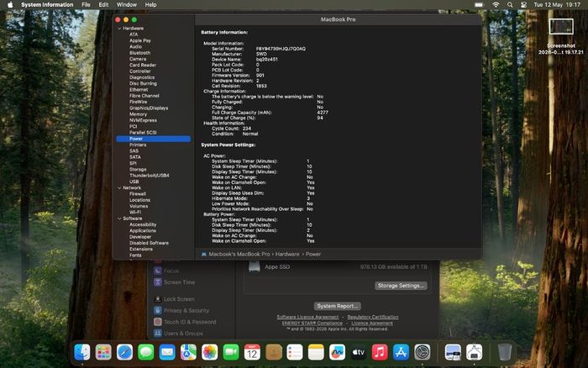Open Calendar showing 12 in dock
This screenshot has height=368, width=588.
point(252,353)
